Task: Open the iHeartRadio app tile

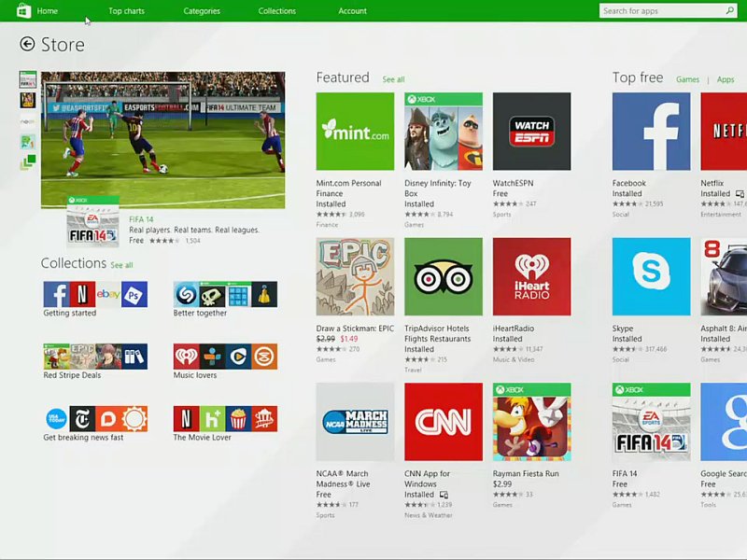Action: click(531, 276)
